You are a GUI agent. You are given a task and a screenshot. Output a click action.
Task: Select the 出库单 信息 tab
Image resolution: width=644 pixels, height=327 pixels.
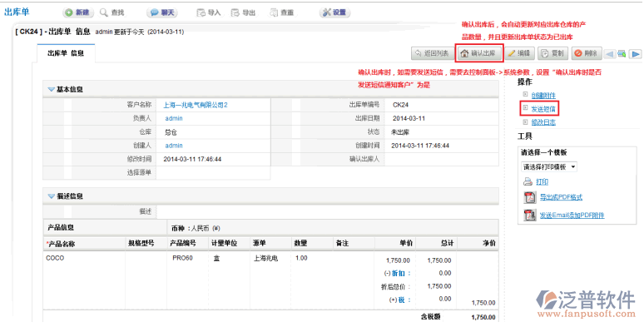[x=66, y=53]
